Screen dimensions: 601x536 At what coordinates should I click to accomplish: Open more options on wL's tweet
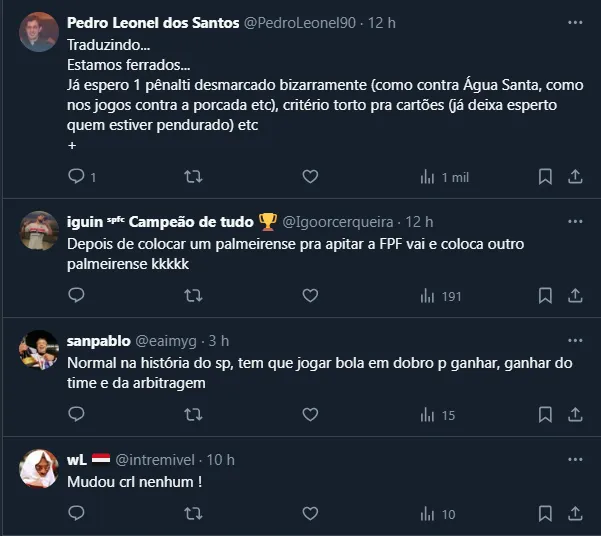(x=575, y=459)
